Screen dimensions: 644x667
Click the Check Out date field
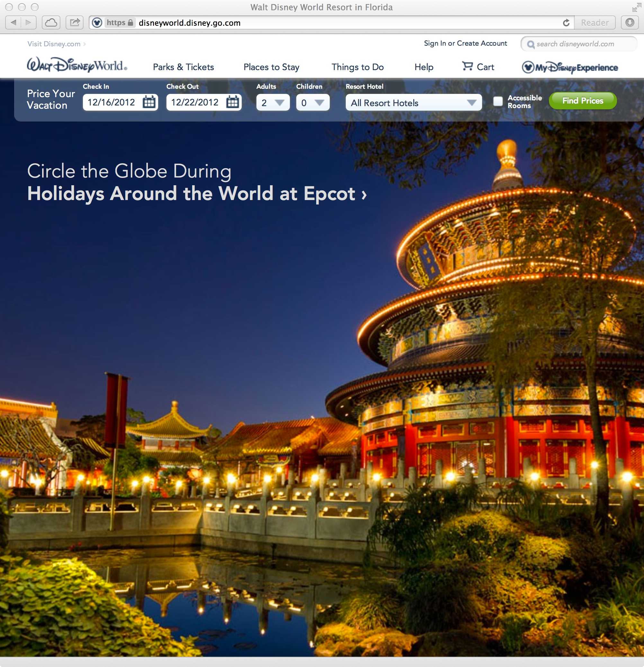click(204, 102)
